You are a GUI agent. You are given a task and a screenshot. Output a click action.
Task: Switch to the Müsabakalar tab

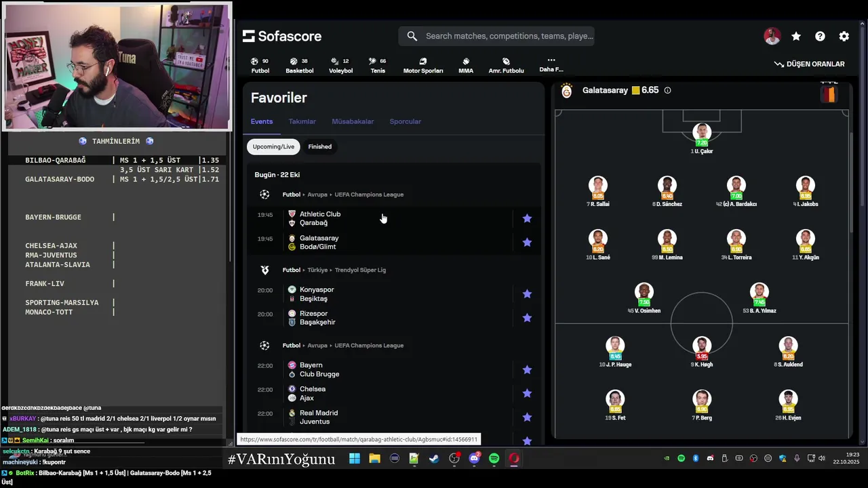(x=353, y=121)
